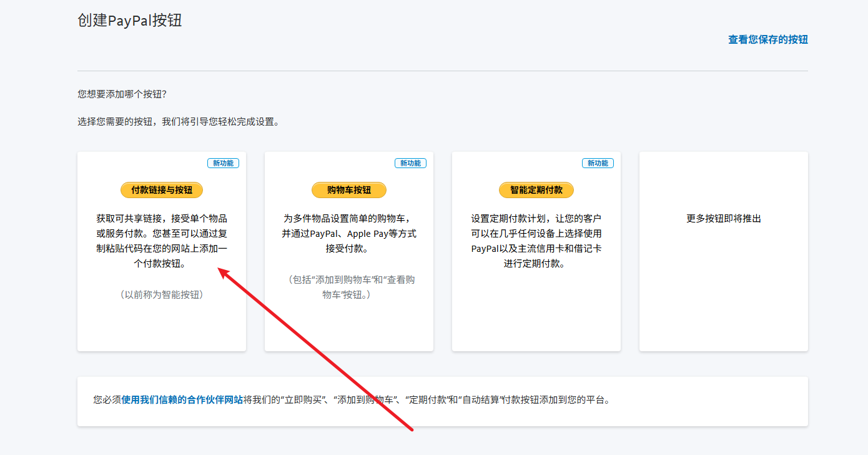Click the （以前称为智能按钮） note
The height and width of the screenshot is (455, 868).
(162, 294)
